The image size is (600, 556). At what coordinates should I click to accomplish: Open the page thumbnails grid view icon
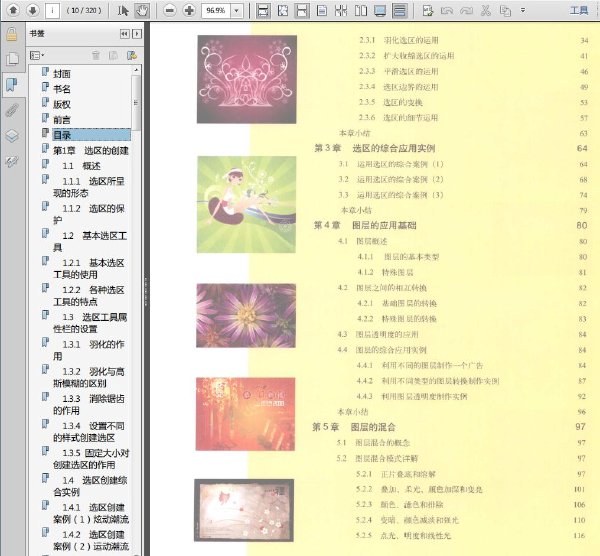tap(341, 10)
